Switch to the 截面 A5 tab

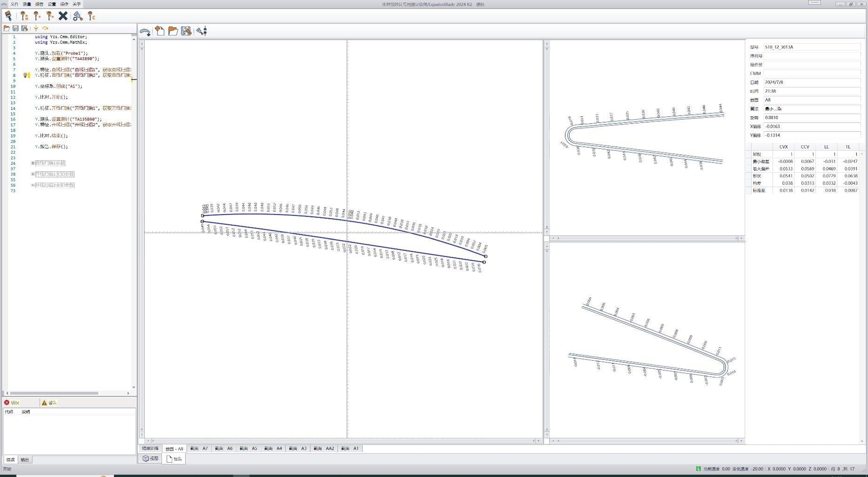(x=248, y=449)
